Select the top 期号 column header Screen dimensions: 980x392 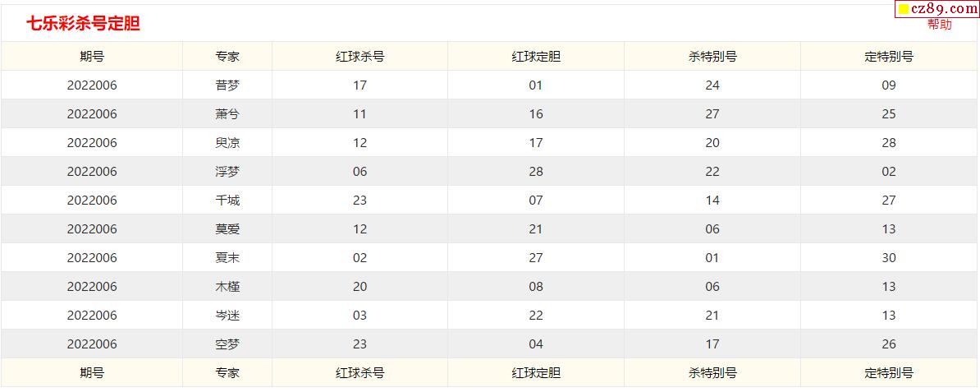pos(92,57)
